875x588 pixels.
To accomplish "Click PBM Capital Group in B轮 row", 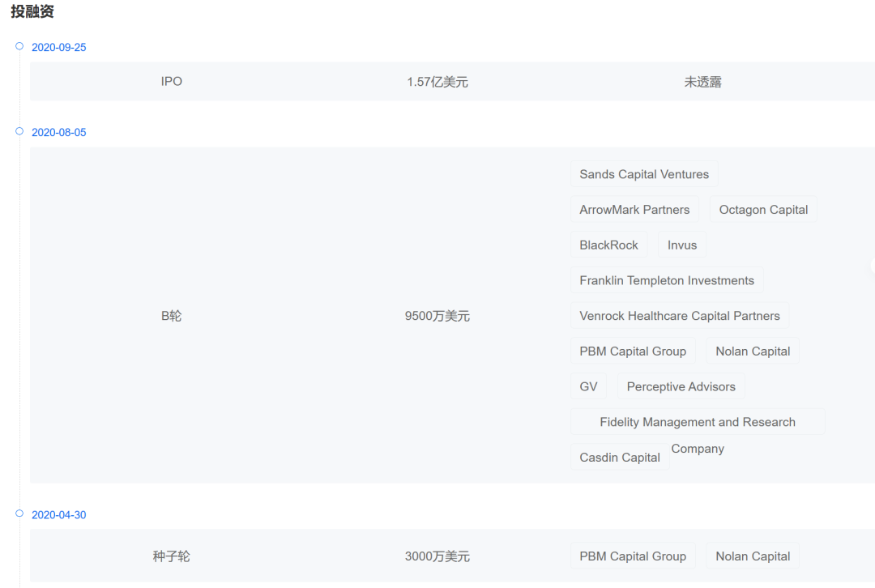I will tap(633, 352).
